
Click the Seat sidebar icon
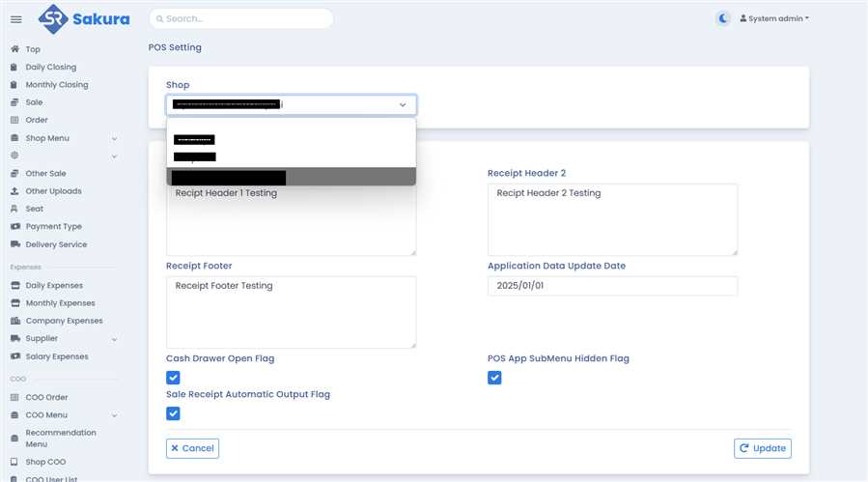[x=14, y=209]
